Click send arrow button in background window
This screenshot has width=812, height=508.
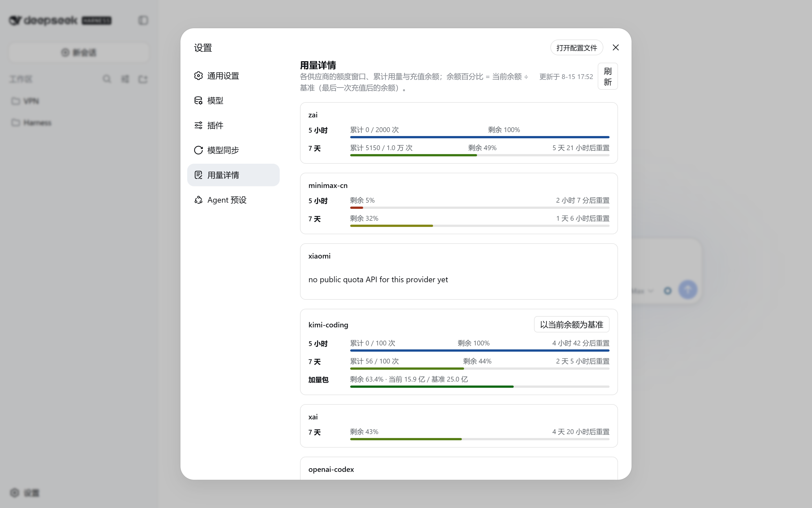(x=688, y=290)
